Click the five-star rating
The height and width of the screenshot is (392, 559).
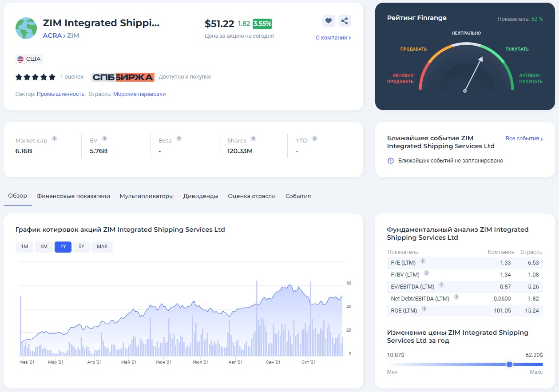point(36,77)
